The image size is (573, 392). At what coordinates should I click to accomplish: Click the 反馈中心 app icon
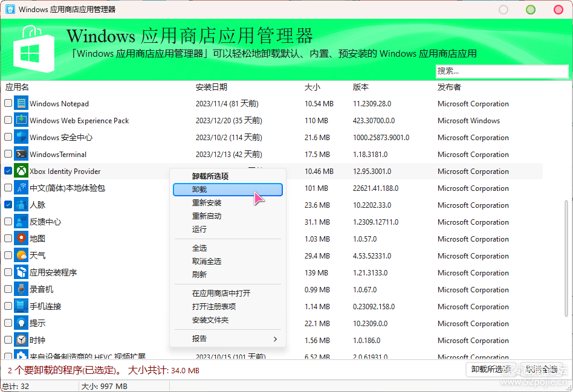(x=21, y=222)
